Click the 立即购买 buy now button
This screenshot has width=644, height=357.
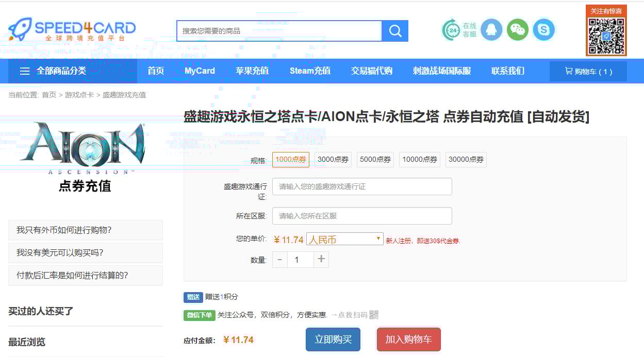[333, 339]
